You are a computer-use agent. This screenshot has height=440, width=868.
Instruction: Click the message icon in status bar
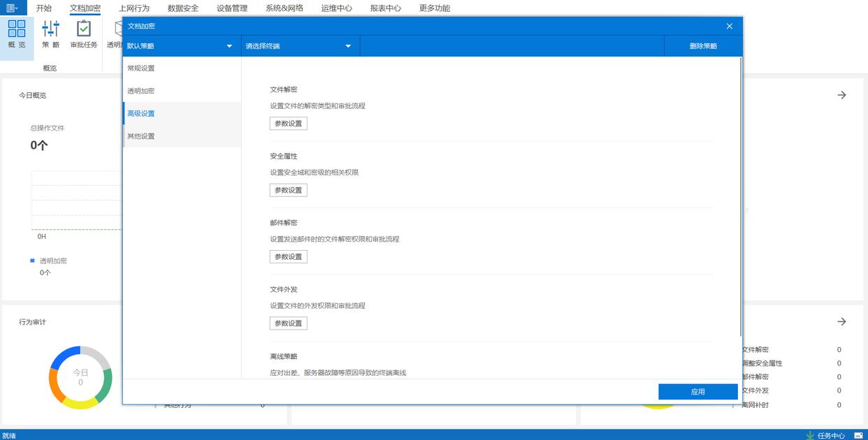(858, 435)
